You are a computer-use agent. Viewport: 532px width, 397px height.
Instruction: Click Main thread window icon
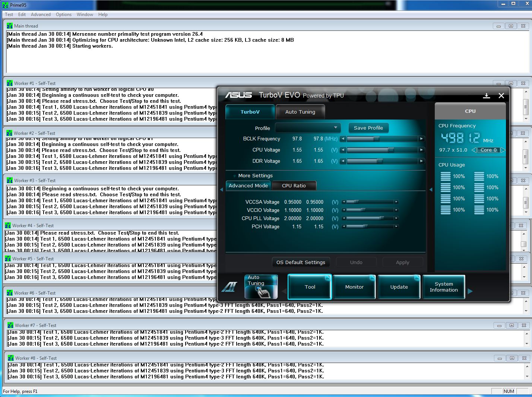click(x=10, y=26)
